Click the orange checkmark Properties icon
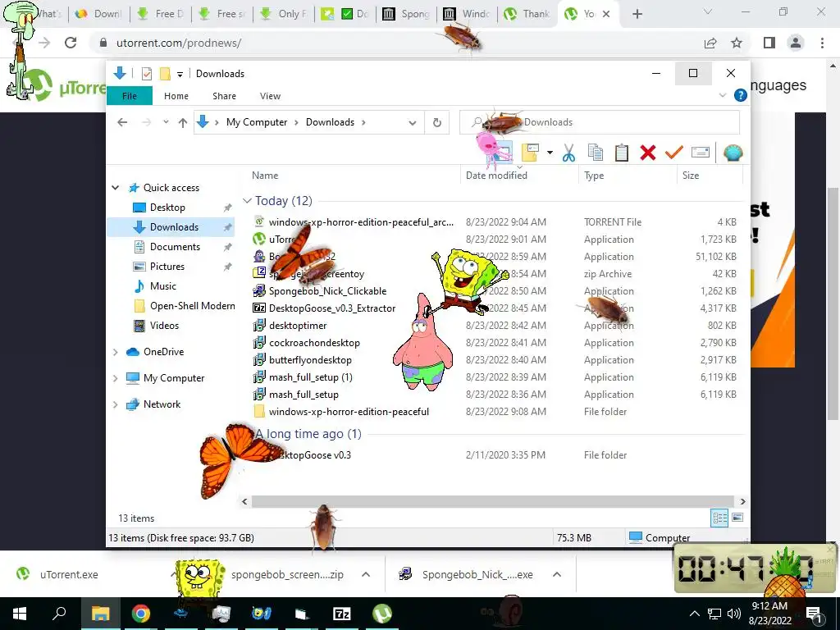The height and width of the screenshot is (630, 840). pyautogui.click(x=674, y=153)
